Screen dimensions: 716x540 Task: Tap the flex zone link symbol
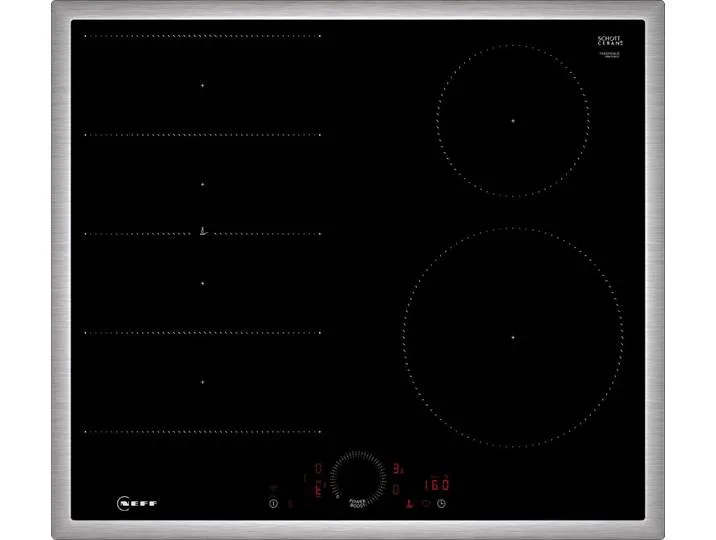click(203, 231)
